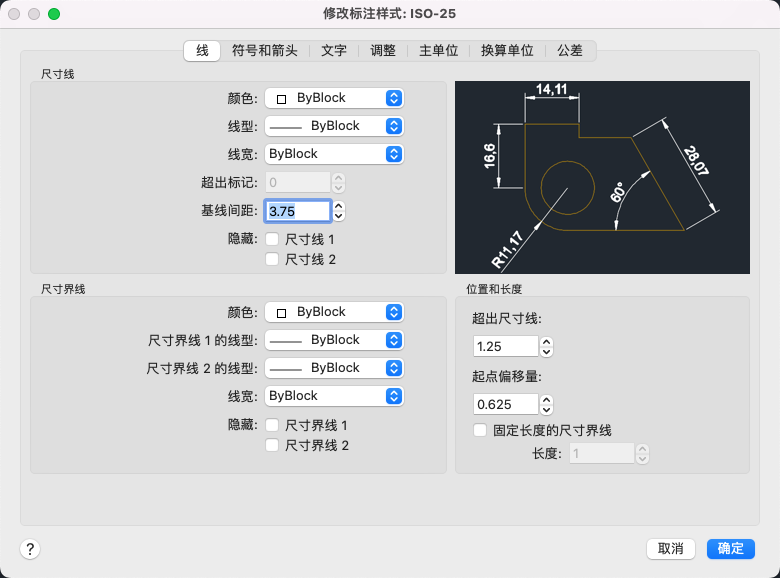
Task: Click the 起点偏移量 stepper arrows
Action: (546, 404)
